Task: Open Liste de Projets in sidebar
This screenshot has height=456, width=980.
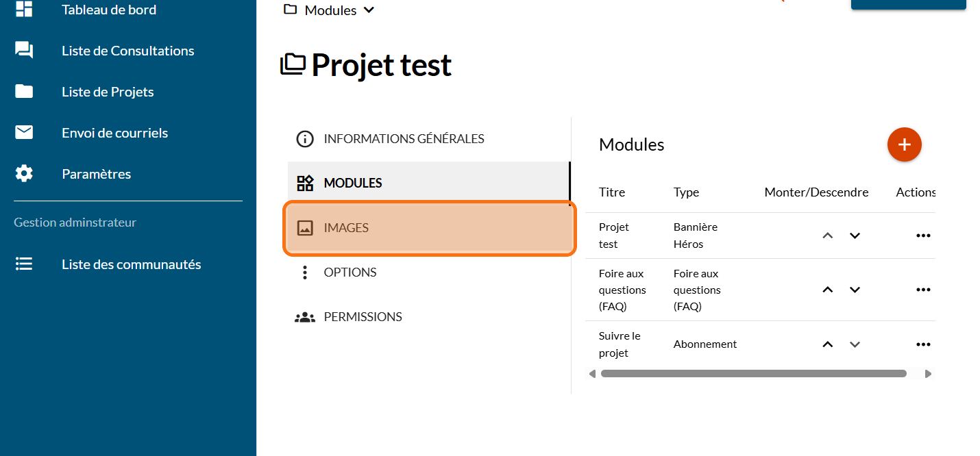Action: (108, 92)
